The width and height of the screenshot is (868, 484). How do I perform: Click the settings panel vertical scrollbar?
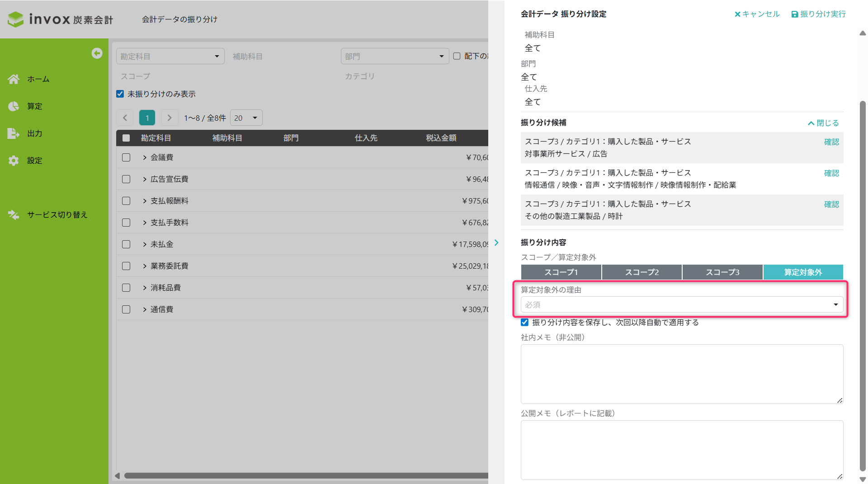click(863, 286)
